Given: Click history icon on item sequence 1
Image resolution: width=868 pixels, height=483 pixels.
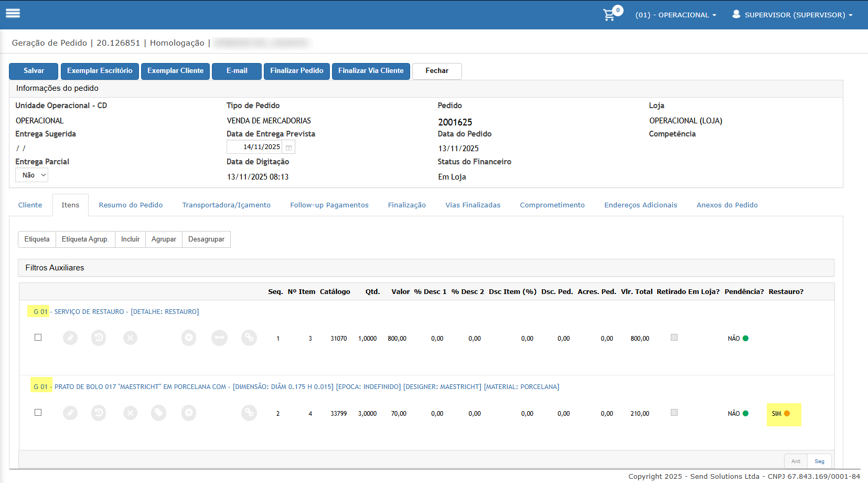Looking at the screenshot, I should (x=99, y=338).
